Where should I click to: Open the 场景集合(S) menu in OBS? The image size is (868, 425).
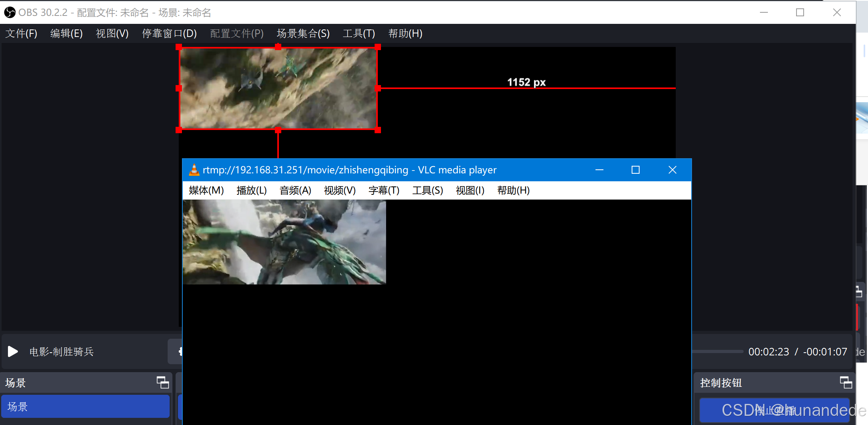pyautogui.click(x=303, y=33)
